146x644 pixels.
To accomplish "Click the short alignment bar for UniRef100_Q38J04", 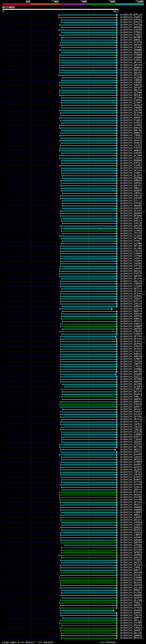I will 86,309.
